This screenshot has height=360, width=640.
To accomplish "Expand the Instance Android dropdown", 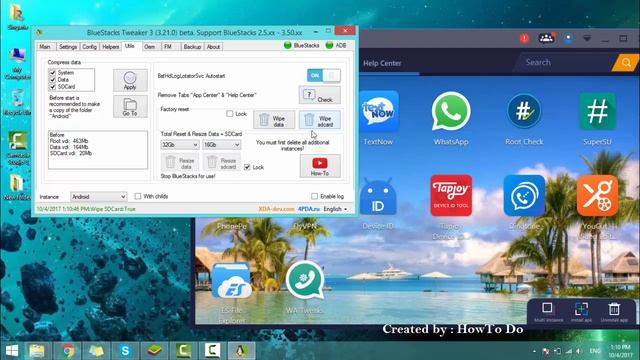I will [98, 196].
